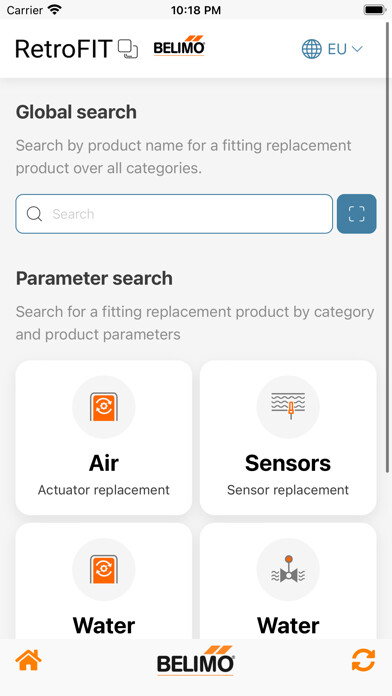Image resolution: width=392 pixels, height=696 pixels.
Task: Select the Water valve icon on the right
Action: (288, 569)
